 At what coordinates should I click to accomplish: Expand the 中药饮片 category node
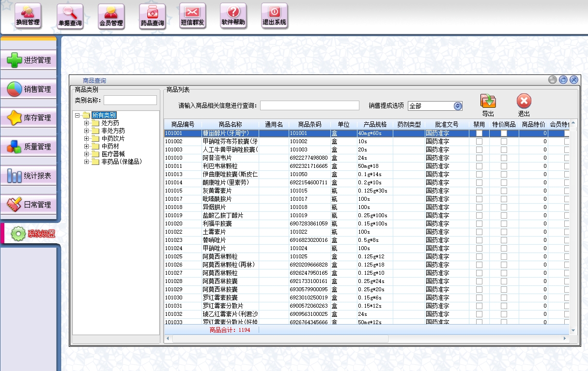[x=87, y=139]
